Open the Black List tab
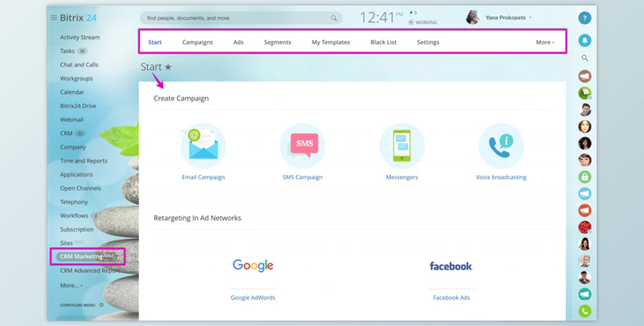The height and width of the screenshot is (326, 644). pyautogui.click(x=384, y=42)
